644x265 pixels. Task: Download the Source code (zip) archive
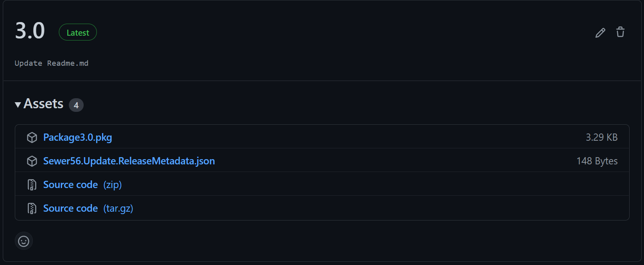pyautogui.click(x=70, y=184)
